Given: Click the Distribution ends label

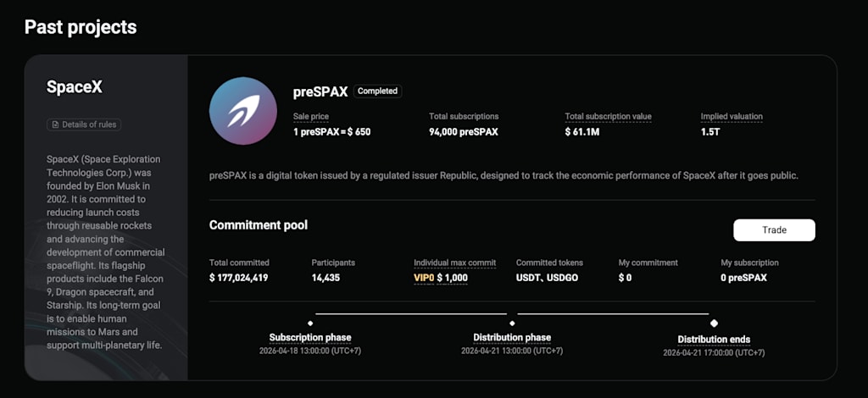Looking at the screenshot, I should pos(714,340).
